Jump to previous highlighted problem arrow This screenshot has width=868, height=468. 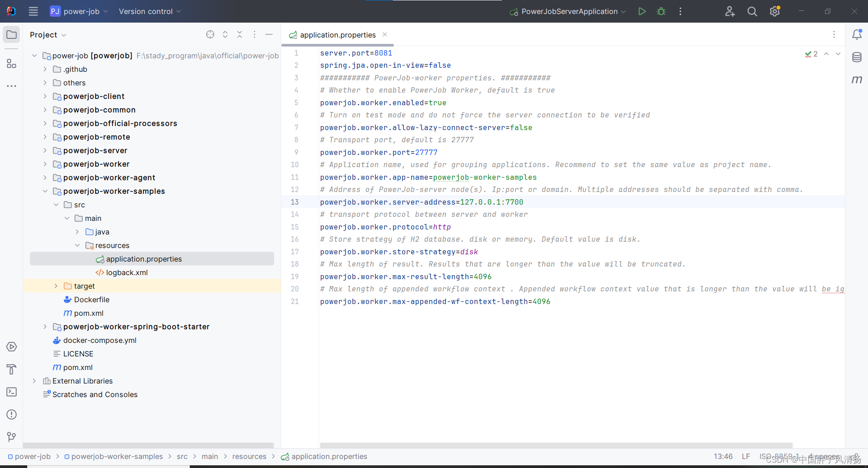826,54
